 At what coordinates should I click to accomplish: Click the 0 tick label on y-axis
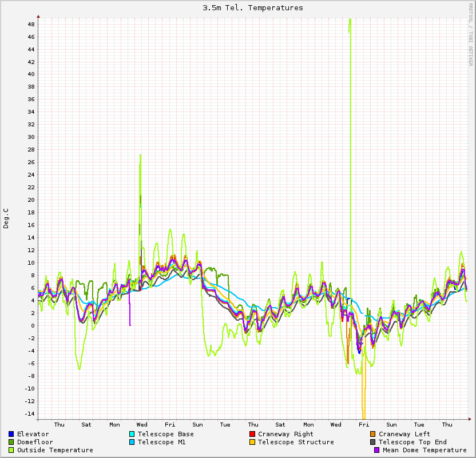33,325
